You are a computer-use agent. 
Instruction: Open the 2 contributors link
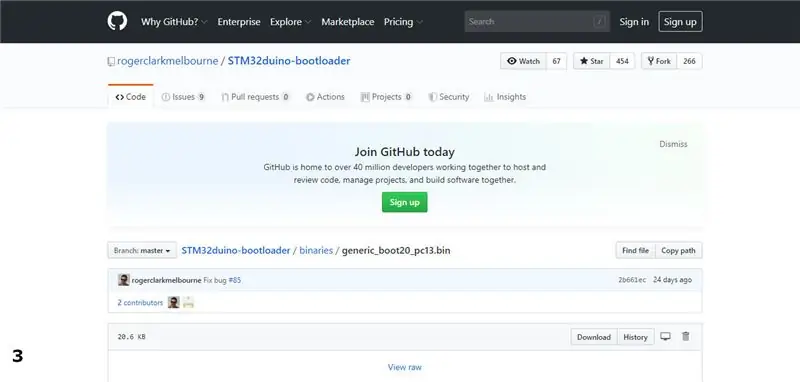pos(140,302)
